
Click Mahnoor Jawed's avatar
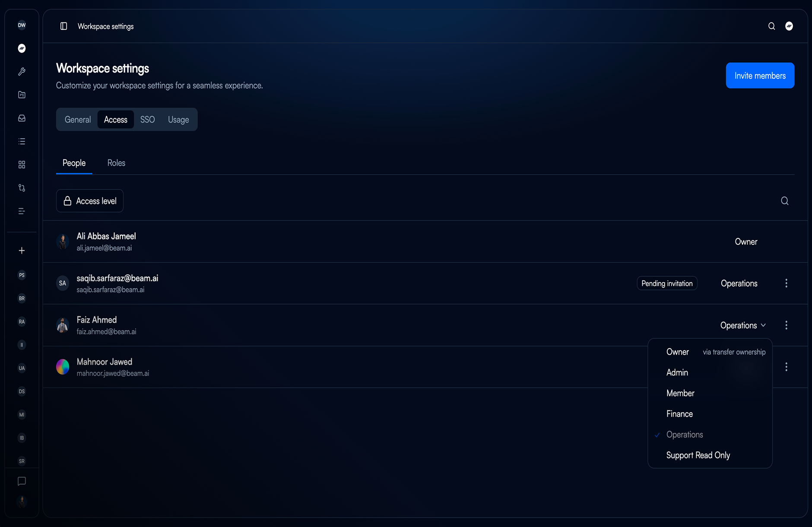point(63,367)
